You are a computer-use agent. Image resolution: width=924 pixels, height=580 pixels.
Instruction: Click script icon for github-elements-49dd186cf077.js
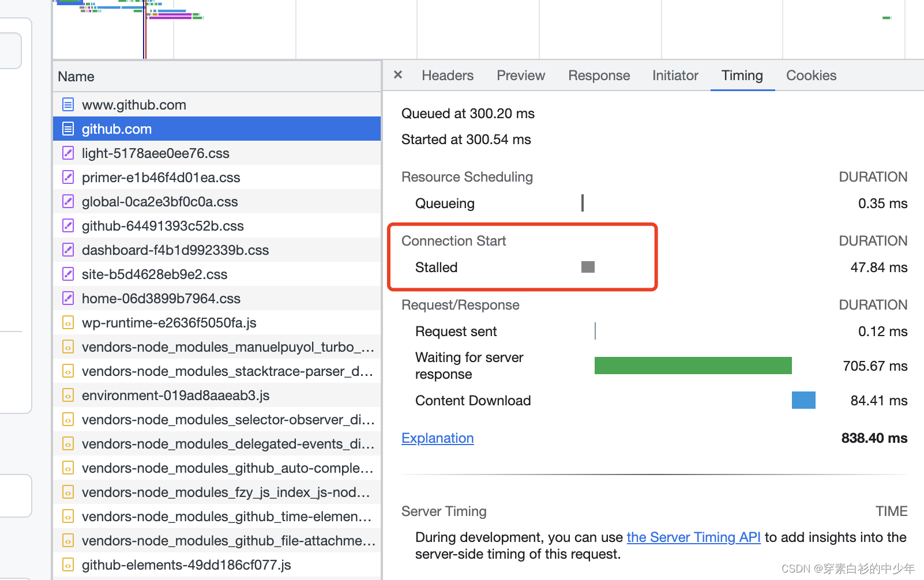click(68, 565)
